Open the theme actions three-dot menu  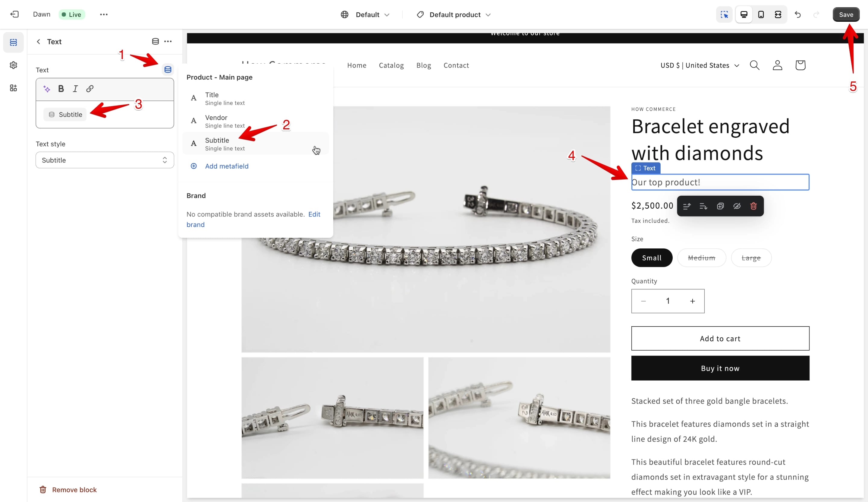[x=104, y=14]
